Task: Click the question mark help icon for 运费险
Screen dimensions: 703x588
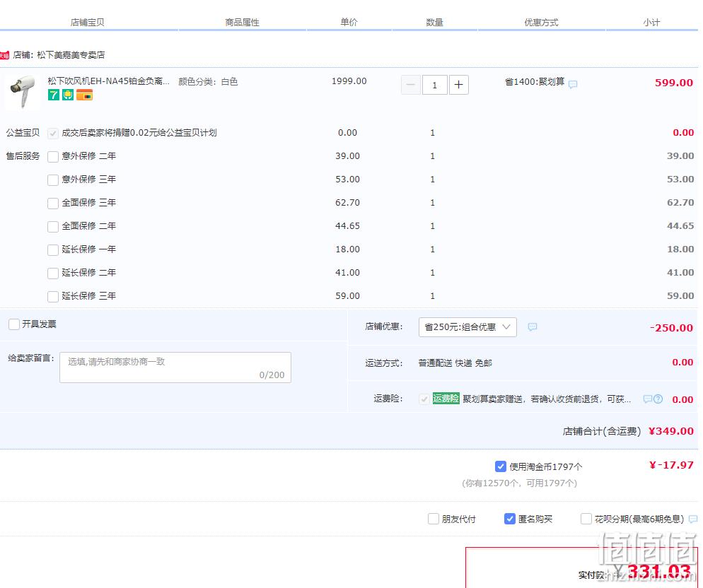Action: point(658,399)
